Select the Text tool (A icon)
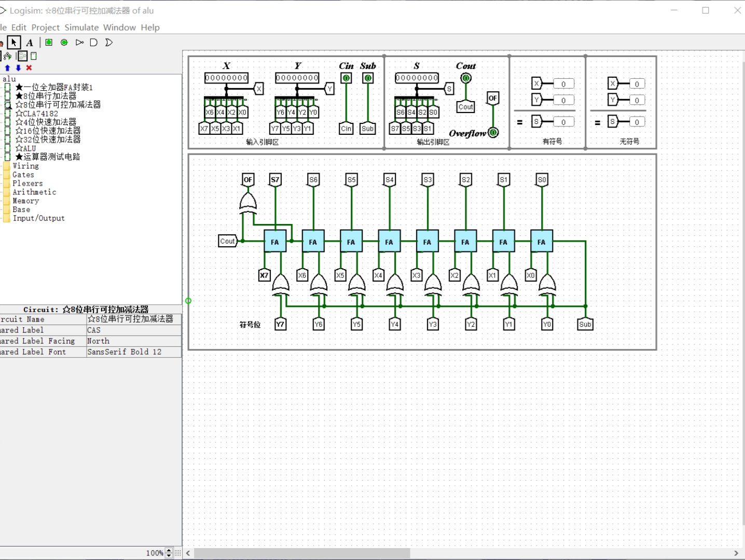The height and width of the screenshot is (560, 745). 30,43
